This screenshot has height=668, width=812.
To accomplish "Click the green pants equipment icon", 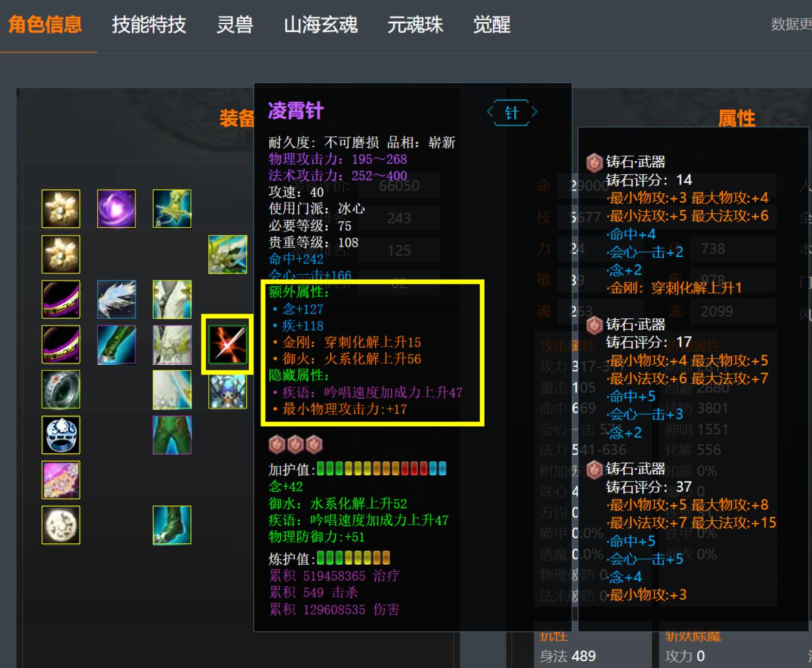I will coord(172,435).
